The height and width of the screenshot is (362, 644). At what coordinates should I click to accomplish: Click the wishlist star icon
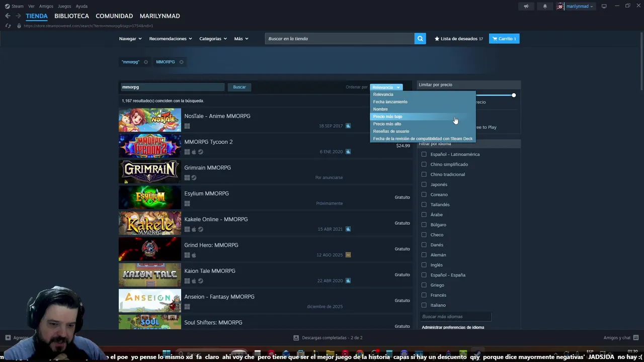[x=437, y=39]
